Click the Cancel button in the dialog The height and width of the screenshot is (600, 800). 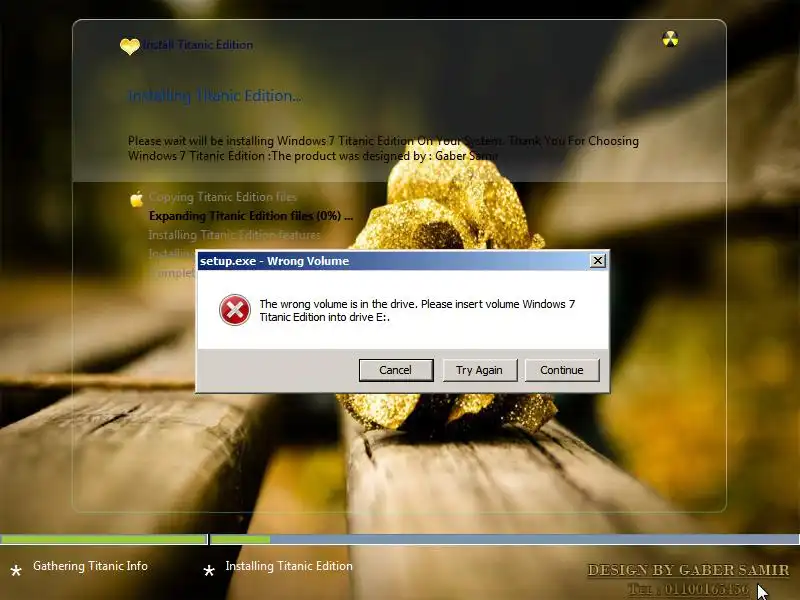396,370
